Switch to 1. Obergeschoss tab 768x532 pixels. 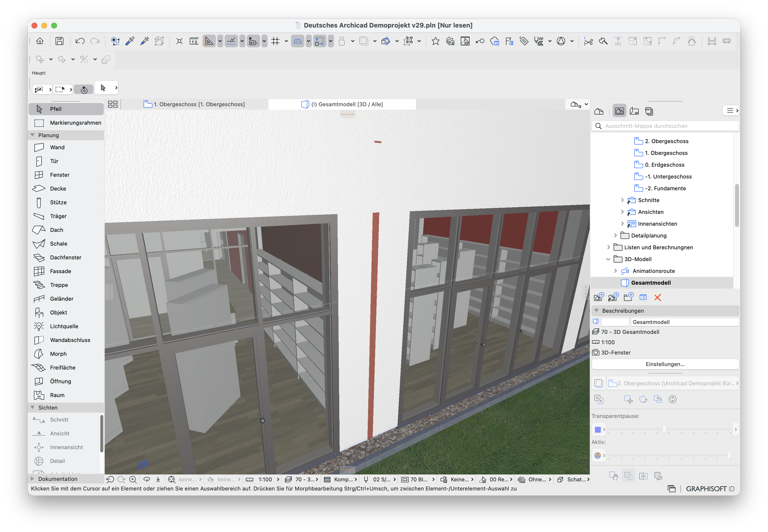(194, 104)
